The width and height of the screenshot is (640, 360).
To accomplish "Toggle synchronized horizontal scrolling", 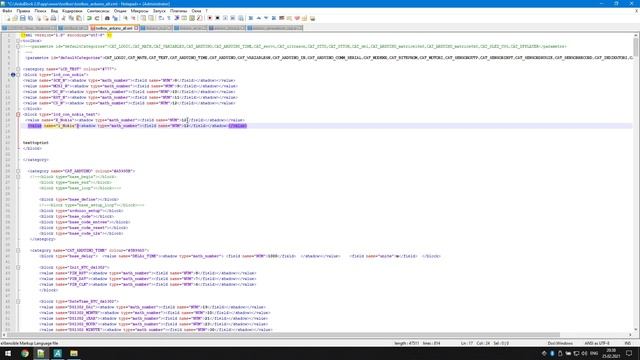I will 151,18.
